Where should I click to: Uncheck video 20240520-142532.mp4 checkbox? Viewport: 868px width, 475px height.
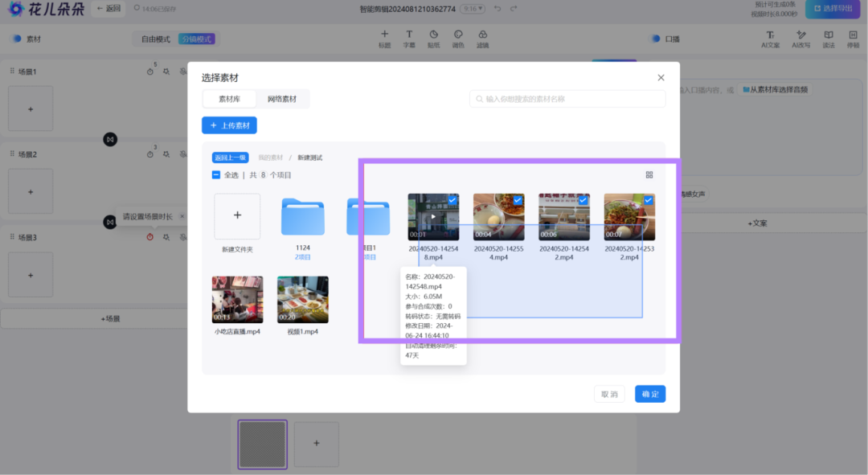point(649,200)
